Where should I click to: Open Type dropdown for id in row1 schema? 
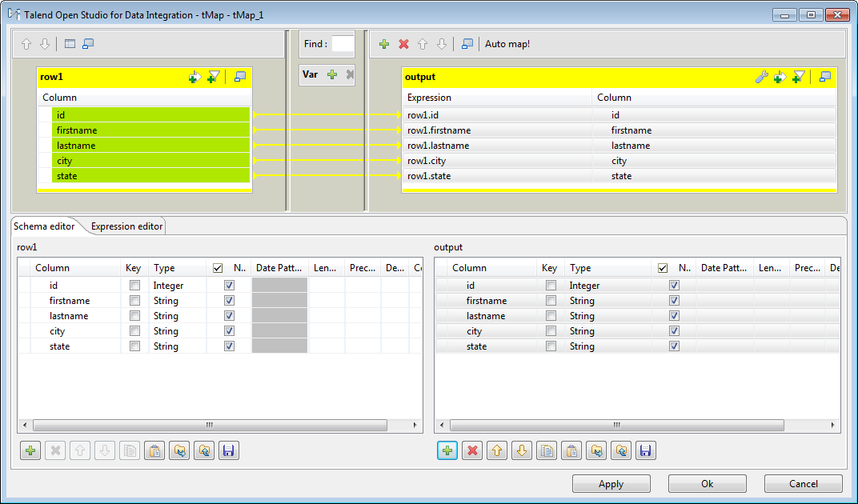click(x=167, y=285)
